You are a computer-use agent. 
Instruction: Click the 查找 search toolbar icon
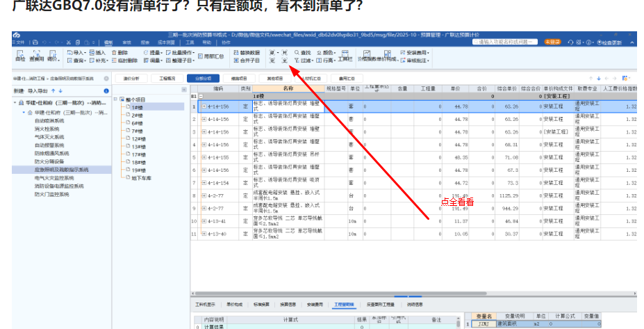click(303, 53)
